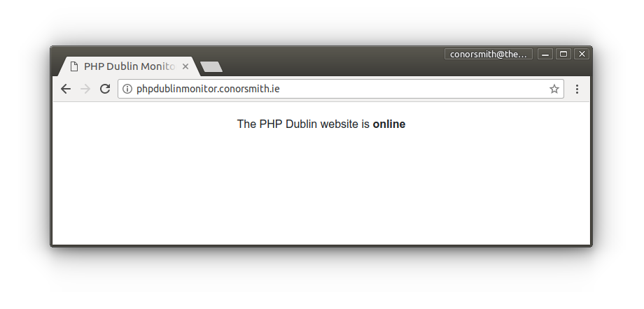Click the phpdublinmonitor.conorsmith.ie URL text
The height and width of the screenshot is (309, 644).
pyautogui.click(x=208, y=89)
